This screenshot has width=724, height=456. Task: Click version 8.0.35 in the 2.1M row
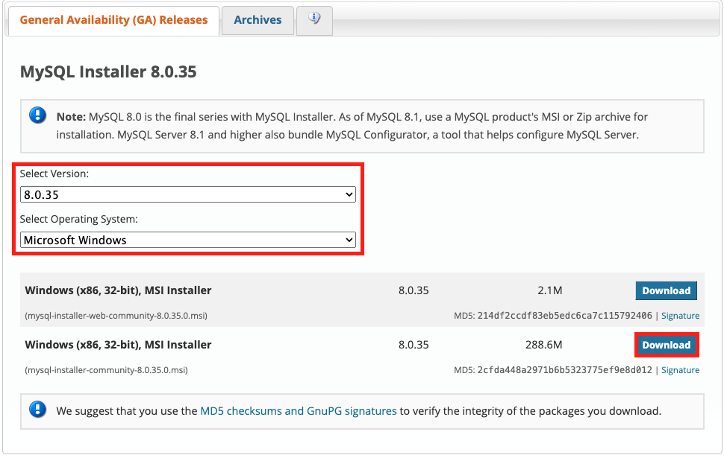point(414,291)
